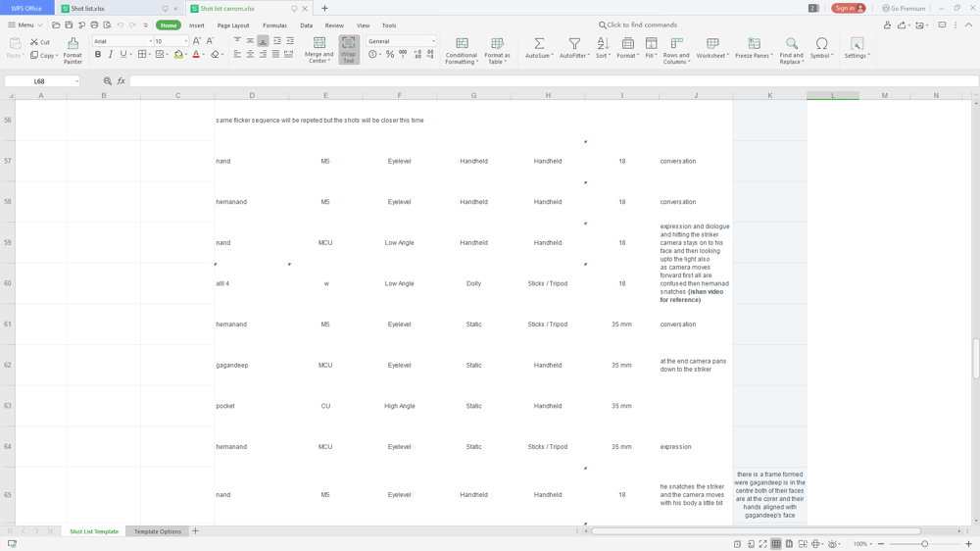The width and height of the screenshot is (980, 551).
Task: Toggle bottom vertical alignment
Action: pyautogui.click(x=263, y=40)
